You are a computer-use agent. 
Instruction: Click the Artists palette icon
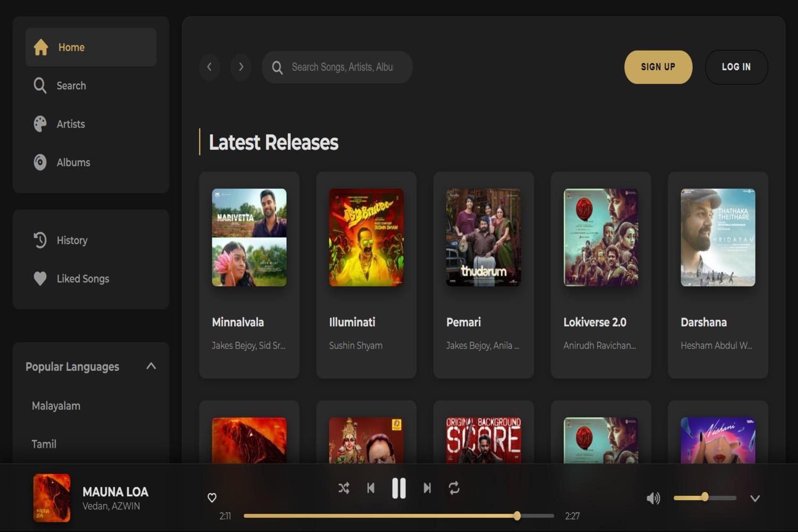pos(40,124)
